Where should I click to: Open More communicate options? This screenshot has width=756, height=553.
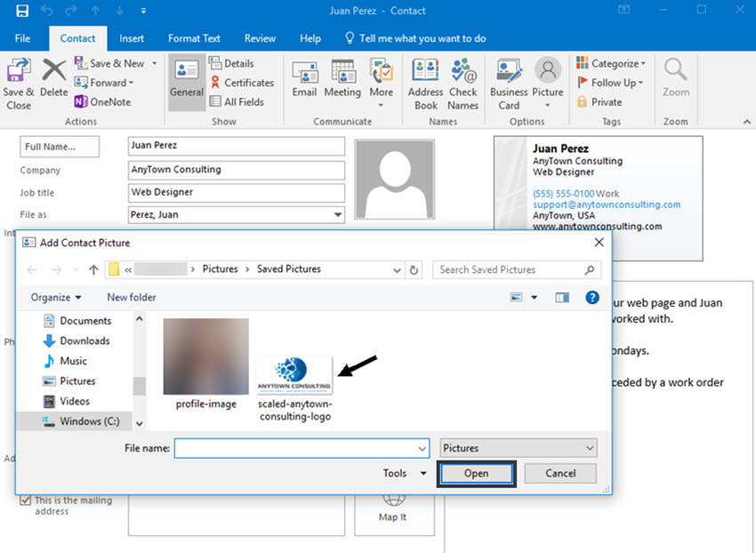coord(382,83)
